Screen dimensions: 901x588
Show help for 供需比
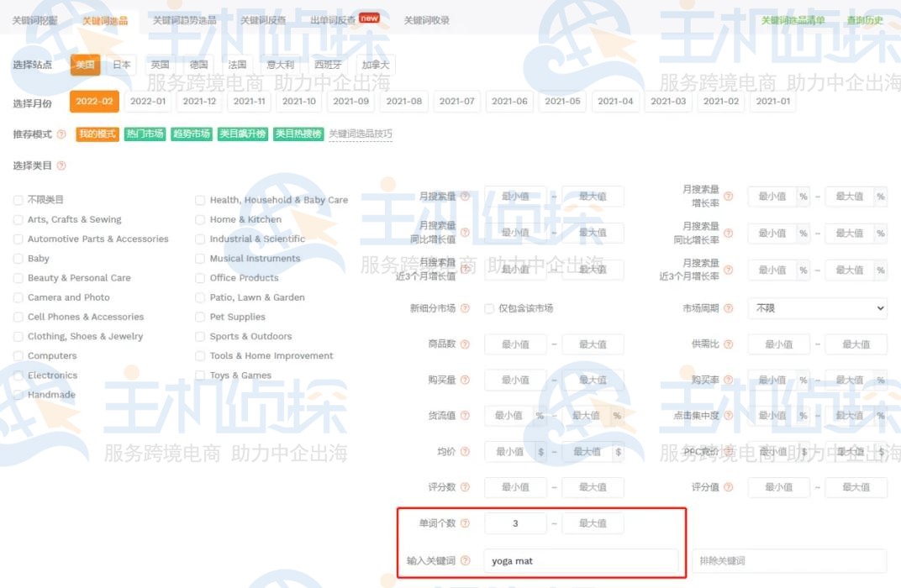click(729, 344)
